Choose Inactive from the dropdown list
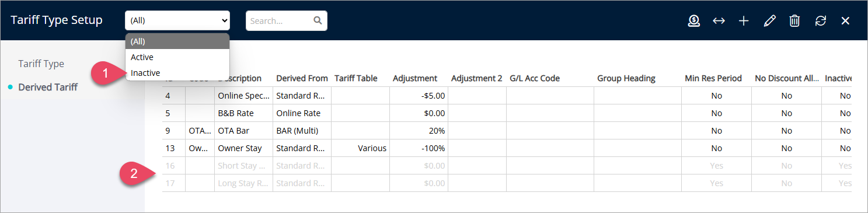Image resolution: width=868 pixels, height=213 pixels. 177,73
